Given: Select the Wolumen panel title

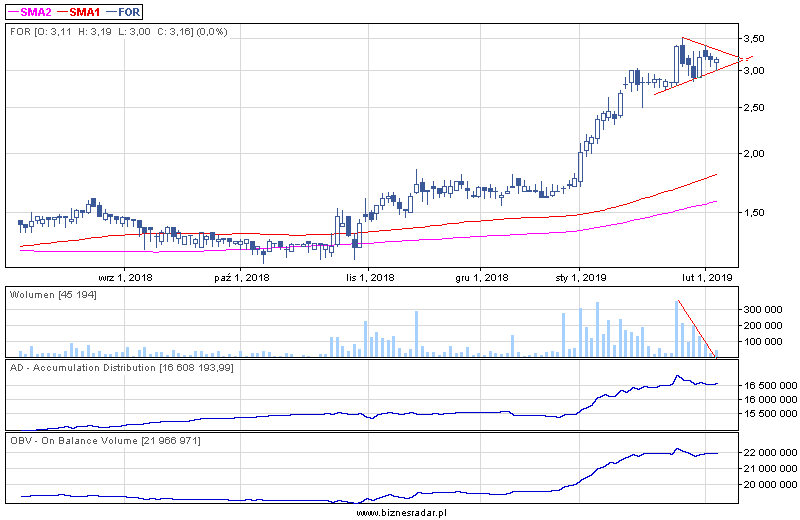Looking at the screenshot, I should click(53, 294).
